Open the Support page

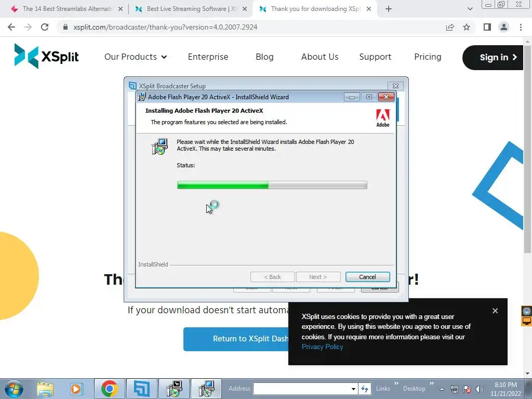click(x=375, y=57)
